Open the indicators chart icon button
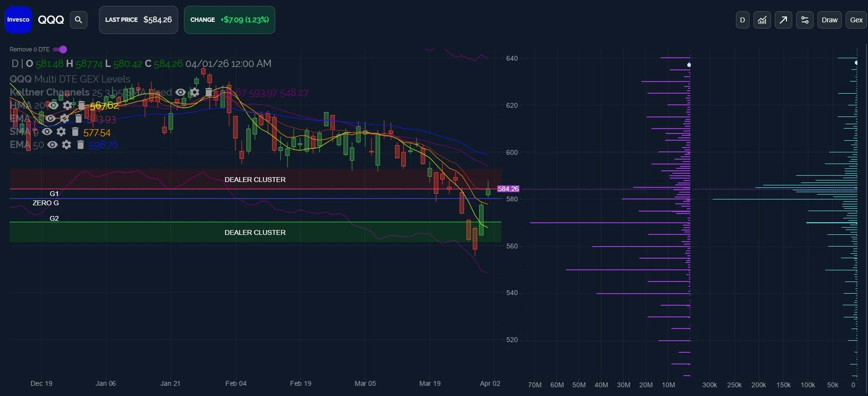This screenshot has width=868, height=396. coord(762,20)
